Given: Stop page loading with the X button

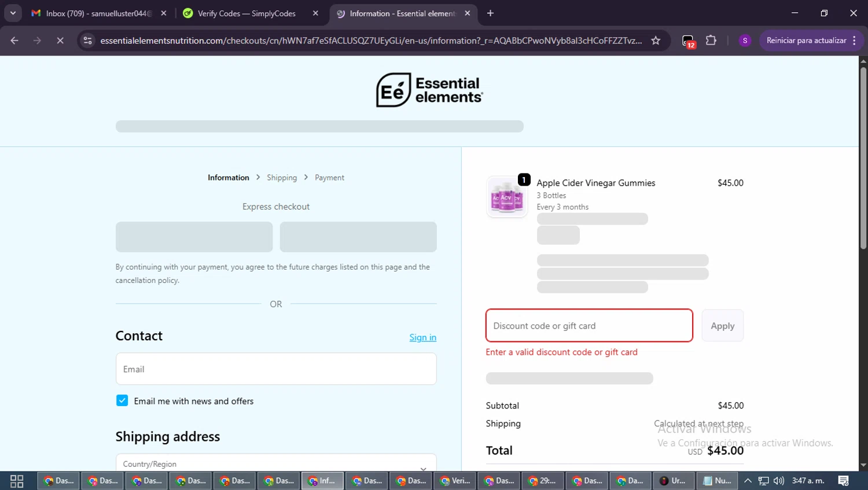Looking at the screenshot, I should coord(60,40).
